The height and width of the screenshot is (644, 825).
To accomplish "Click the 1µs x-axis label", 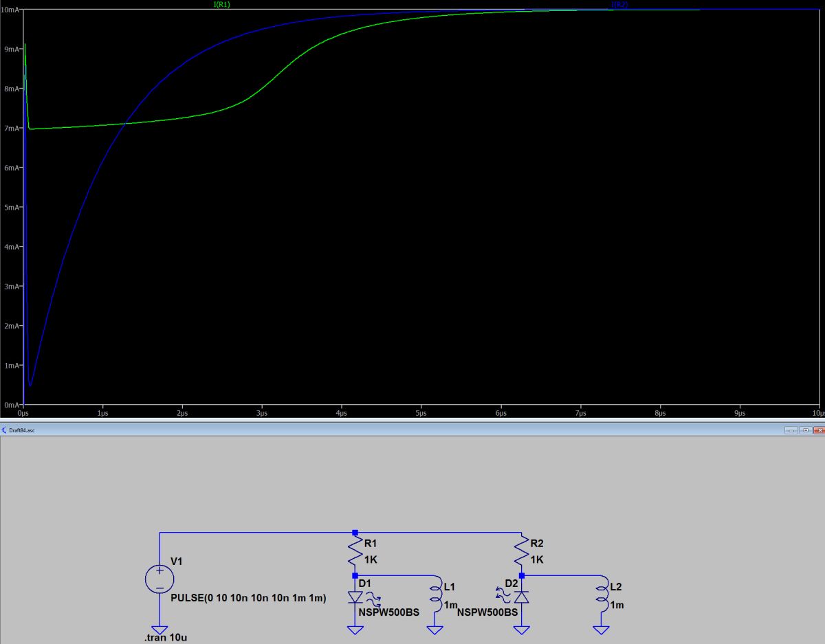I will coord(103,414).
